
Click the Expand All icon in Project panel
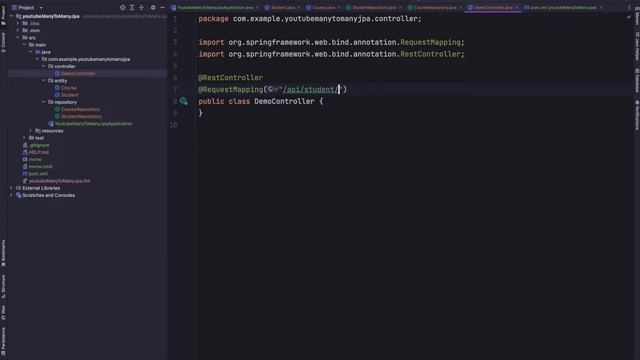tap(132, 7)
